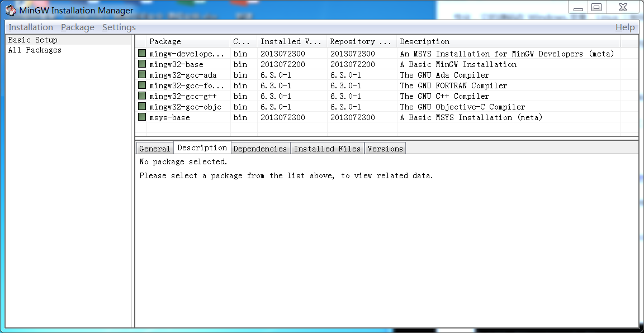The width and height of the screenshot is (644, 333).
Task: Open the Settings menu
Action: (119, 27)
